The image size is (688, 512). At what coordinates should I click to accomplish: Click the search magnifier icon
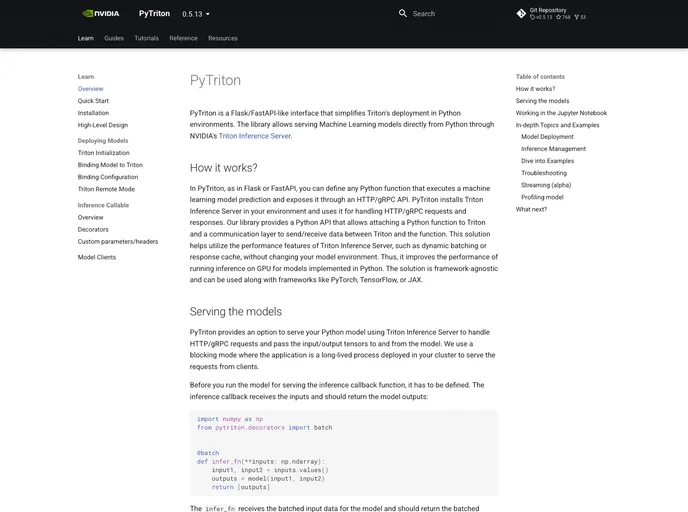pyautogui.click(x=402, y=14)
